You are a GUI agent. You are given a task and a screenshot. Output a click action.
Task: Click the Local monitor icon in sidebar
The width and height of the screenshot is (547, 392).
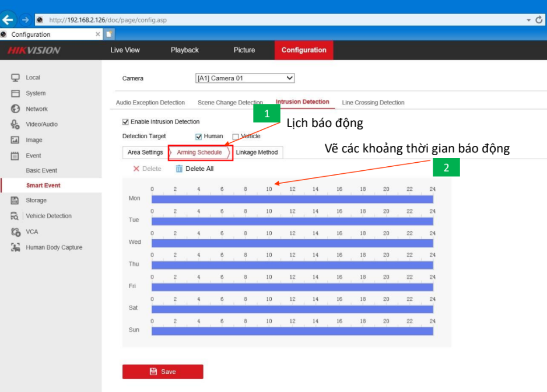click(x=16, y=78)
